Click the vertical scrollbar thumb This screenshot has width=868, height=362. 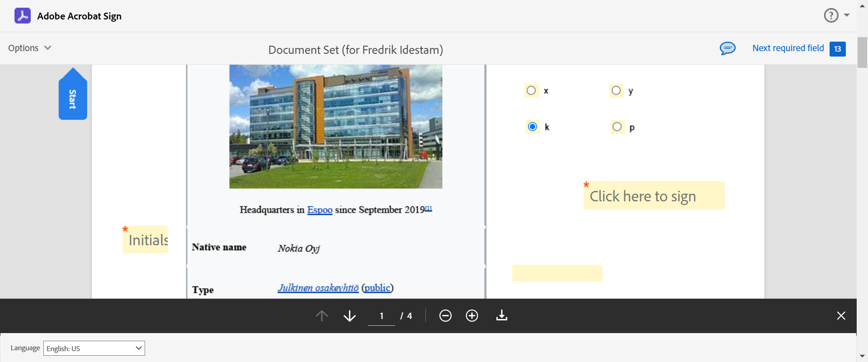pyautogui.click(x=862, y=52)
